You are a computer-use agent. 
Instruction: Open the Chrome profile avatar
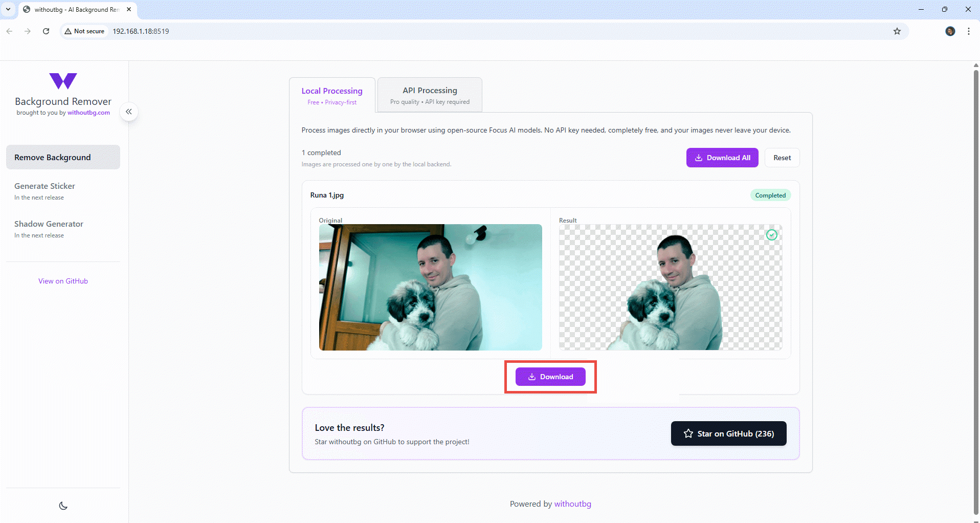point(950,31)
